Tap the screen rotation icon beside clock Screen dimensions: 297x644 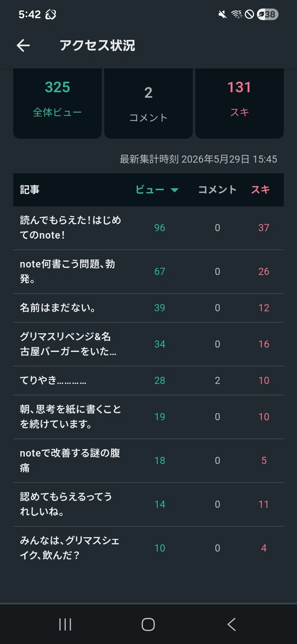click(x=51, y=14)
